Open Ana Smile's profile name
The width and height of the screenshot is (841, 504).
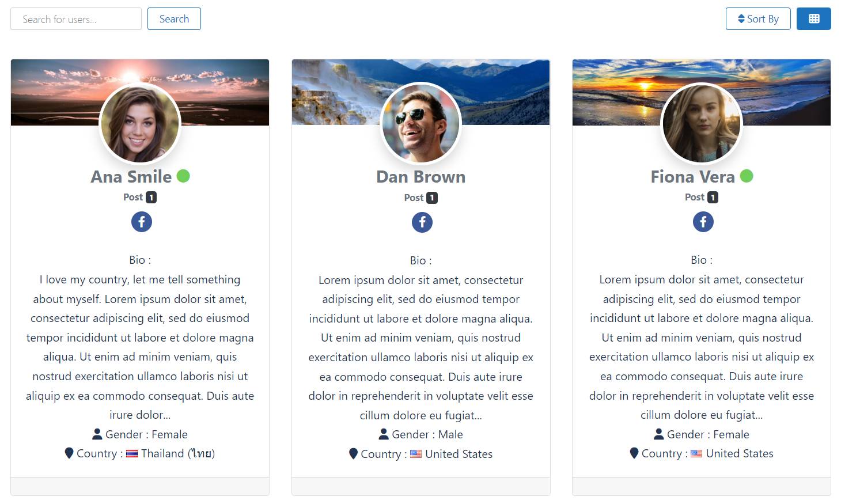131,177
